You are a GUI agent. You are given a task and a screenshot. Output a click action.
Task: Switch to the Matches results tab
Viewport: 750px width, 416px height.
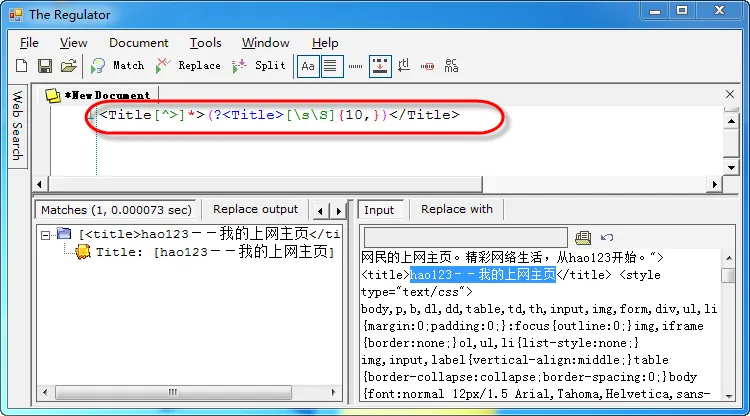point(116,210)
